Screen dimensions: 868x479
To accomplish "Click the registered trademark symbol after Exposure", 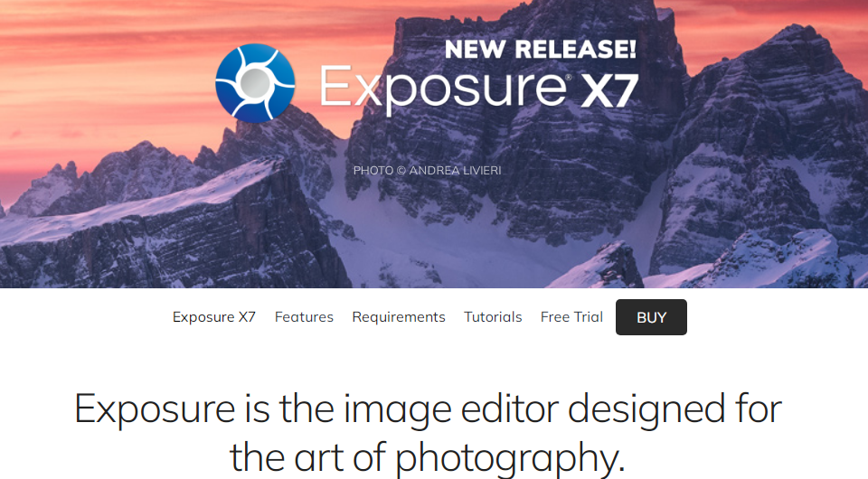I will (568, 78).
